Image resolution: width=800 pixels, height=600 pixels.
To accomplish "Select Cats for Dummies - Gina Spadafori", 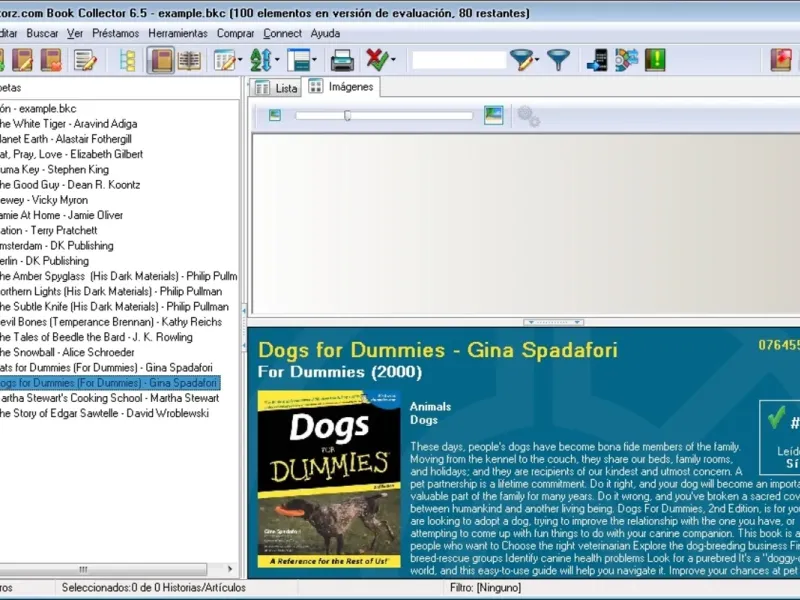I will click(x=106, y=369).
